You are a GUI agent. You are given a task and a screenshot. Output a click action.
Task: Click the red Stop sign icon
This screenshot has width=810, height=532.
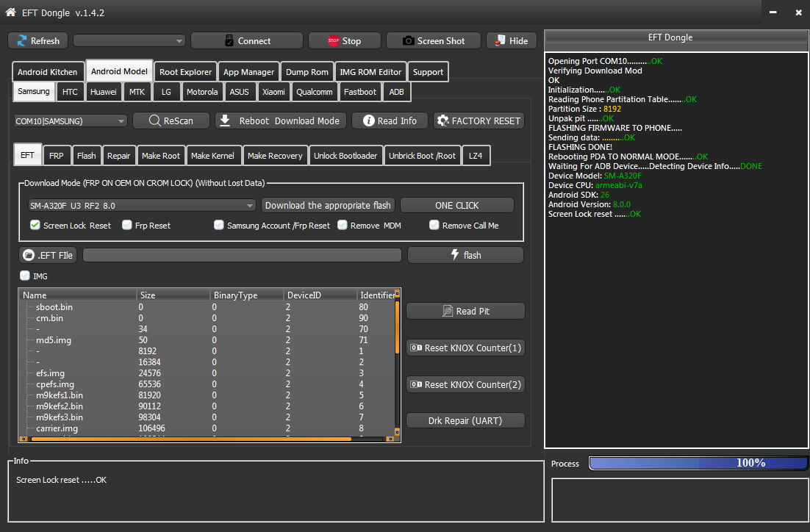click(x=333, y=40)
